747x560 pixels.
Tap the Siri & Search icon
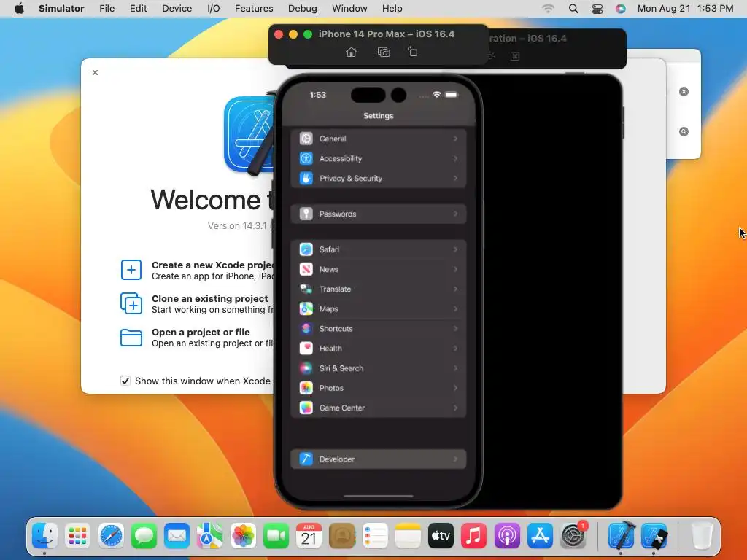pos(306,368)
